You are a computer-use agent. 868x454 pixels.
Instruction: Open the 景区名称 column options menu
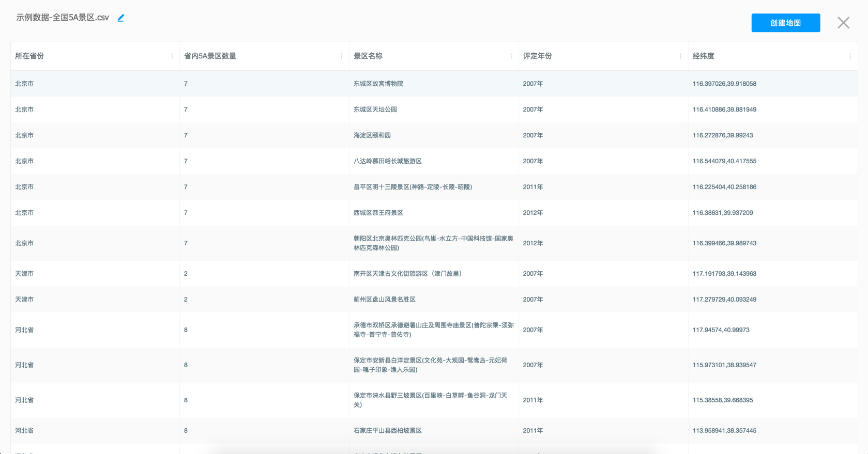coord(511,56)
